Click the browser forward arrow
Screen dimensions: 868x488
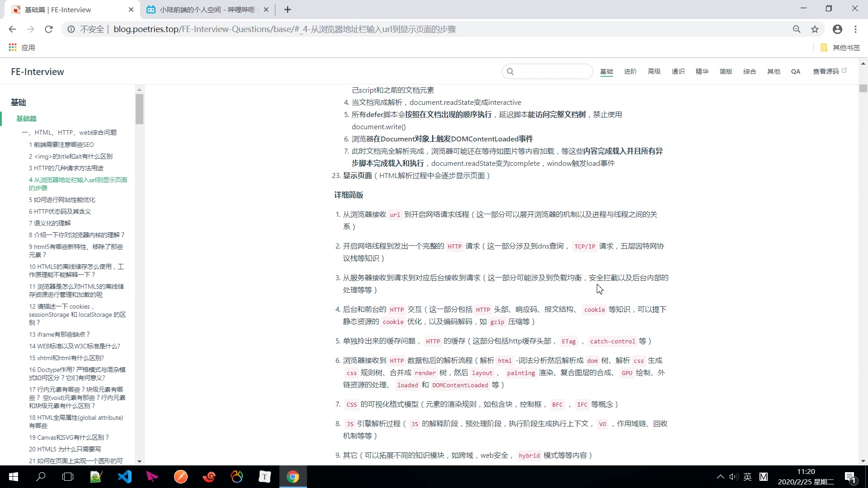point(30,29)
